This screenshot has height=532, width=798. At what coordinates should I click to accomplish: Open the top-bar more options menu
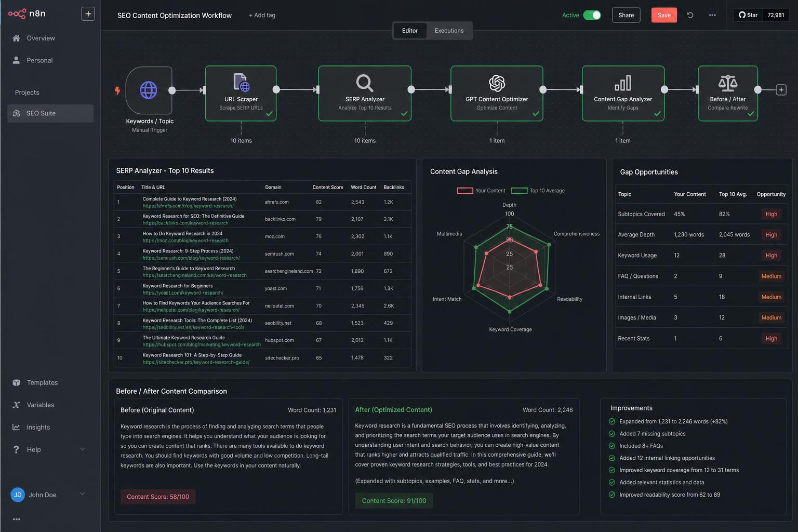(x=712, y=15)
